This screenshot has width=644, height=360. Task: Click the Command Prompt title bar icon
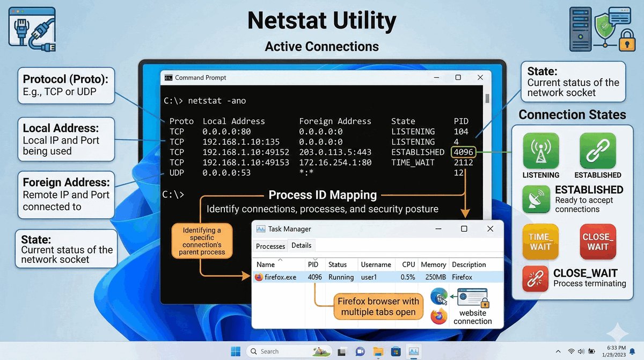coord(169,77)
